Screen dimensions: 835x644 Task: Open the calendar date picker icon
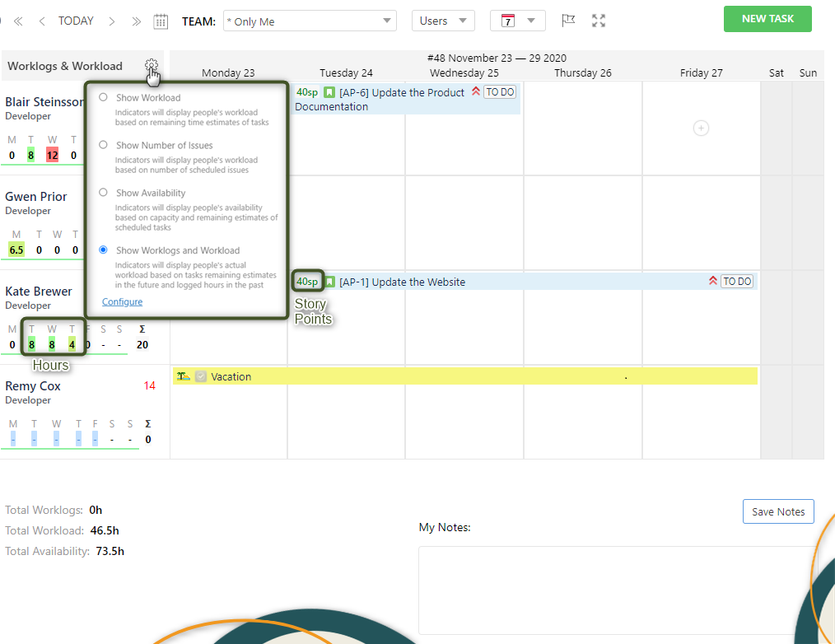tap(161, 21)
